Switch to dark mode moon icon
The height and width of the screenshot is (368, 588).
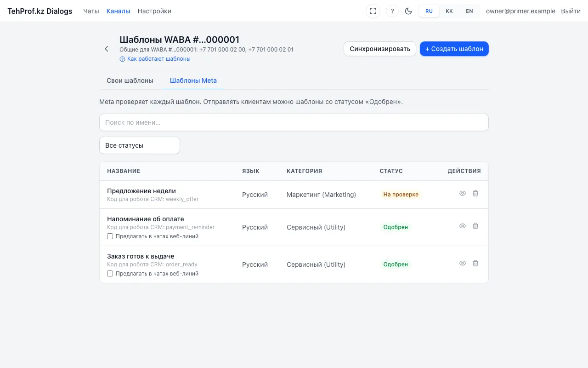tap(408, 11)
